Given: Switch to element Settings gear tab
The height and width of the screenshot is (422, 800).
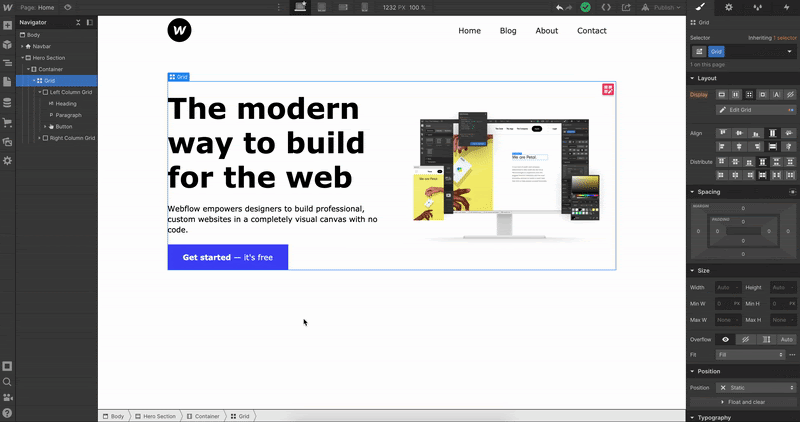Looking at the screenshot, I should coord(729,7).
